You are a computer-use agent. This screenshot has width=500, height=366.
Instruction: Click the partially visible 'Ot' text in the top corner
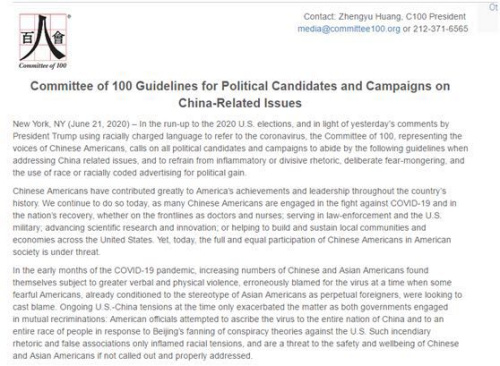[x=493, y=7]
